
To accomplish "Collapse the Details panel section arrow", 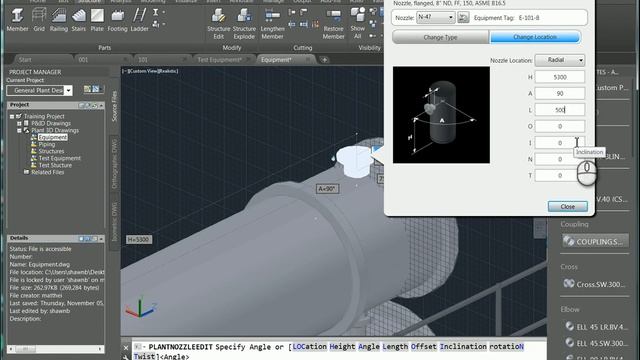I will pos(101,238).
